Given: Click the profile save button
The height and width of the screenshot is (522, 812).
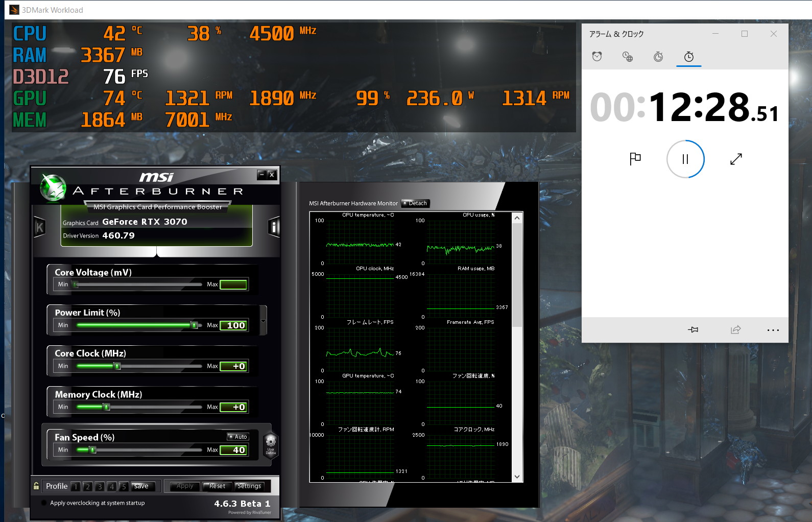Looking at the screenshot, I should (142, 486).
